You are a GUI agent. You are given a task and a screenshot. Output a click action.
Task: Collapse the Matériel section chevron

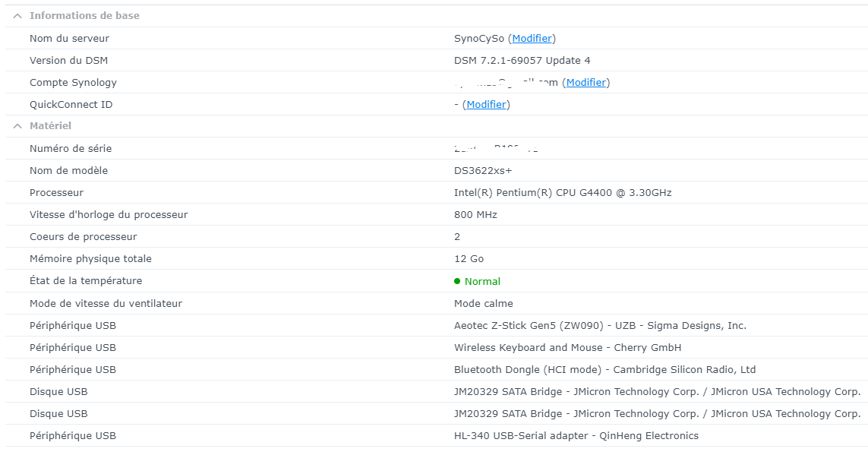(17, 126)
